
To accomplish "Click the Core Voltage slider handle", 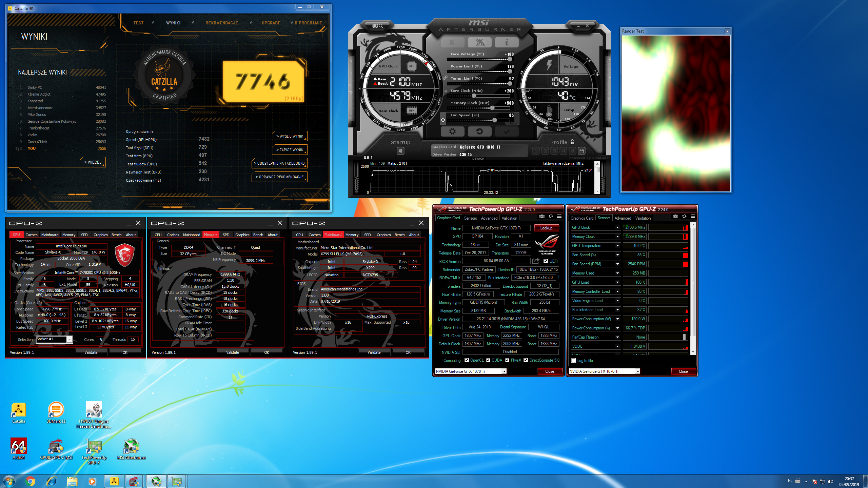I will 510,59.
